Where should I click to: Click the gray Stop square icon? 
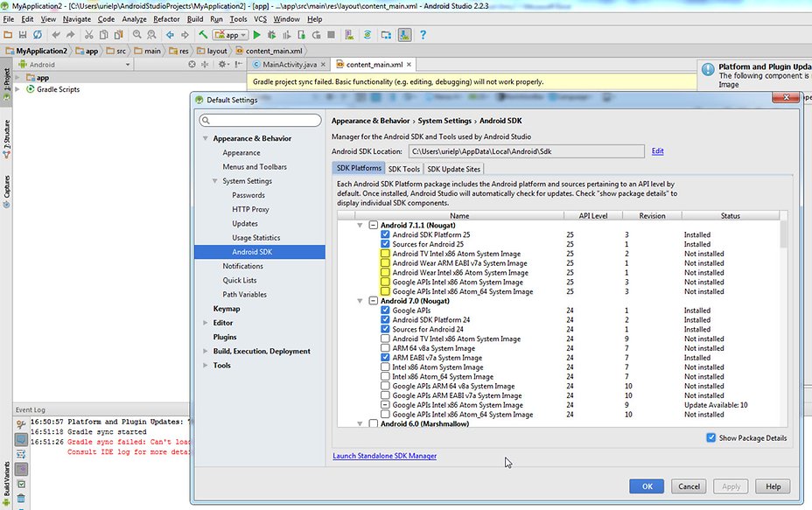coord(332,35)
